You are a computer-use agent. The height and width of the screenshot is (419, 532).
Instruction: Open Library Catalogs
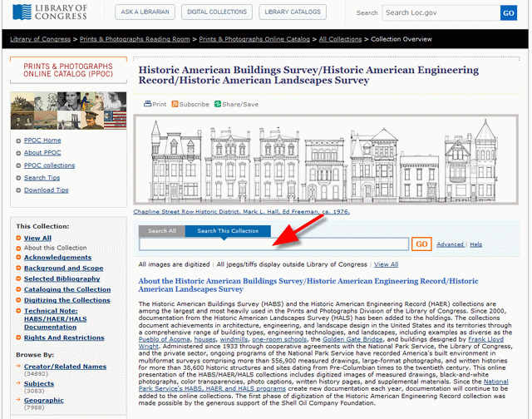(293, 12)
